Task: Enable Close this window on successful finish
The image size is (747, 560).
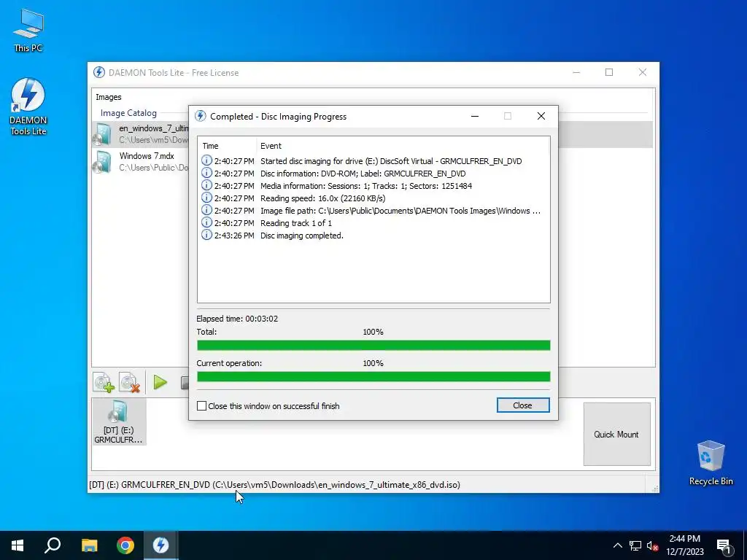Action: [x=201, y=405]
